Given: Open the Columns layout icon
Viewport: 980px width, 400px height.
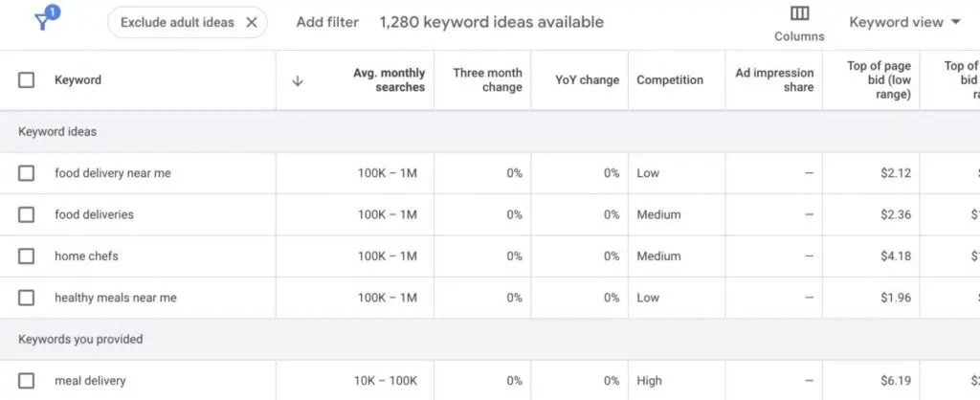Looking at the screenshot, I should pyautogui.click(x=799, y=14).
